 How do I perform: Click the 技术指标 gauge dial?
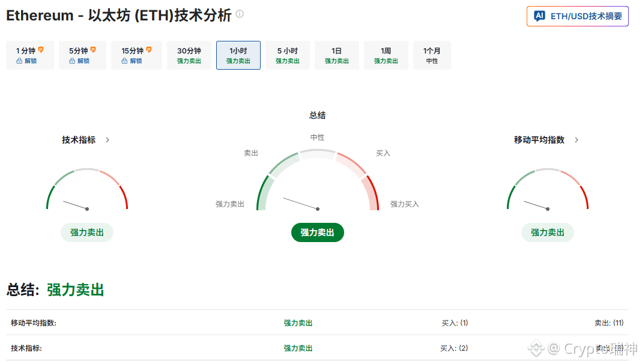[x=87, y=189]
